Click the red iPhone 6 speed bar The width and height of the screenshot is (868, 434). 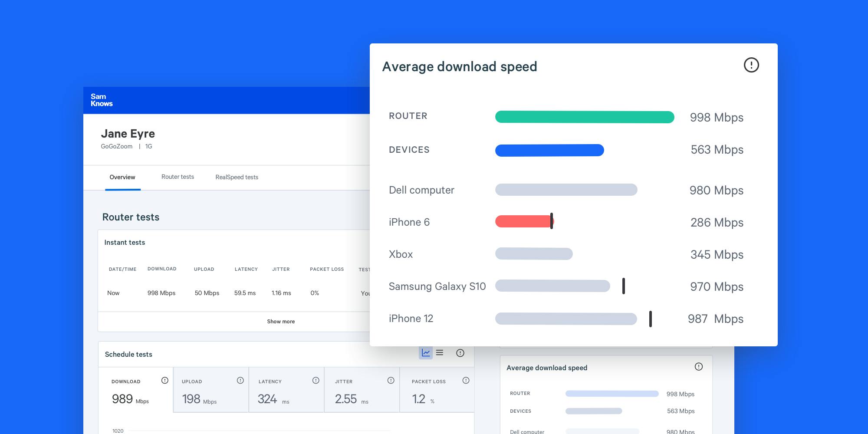point(524,221)
